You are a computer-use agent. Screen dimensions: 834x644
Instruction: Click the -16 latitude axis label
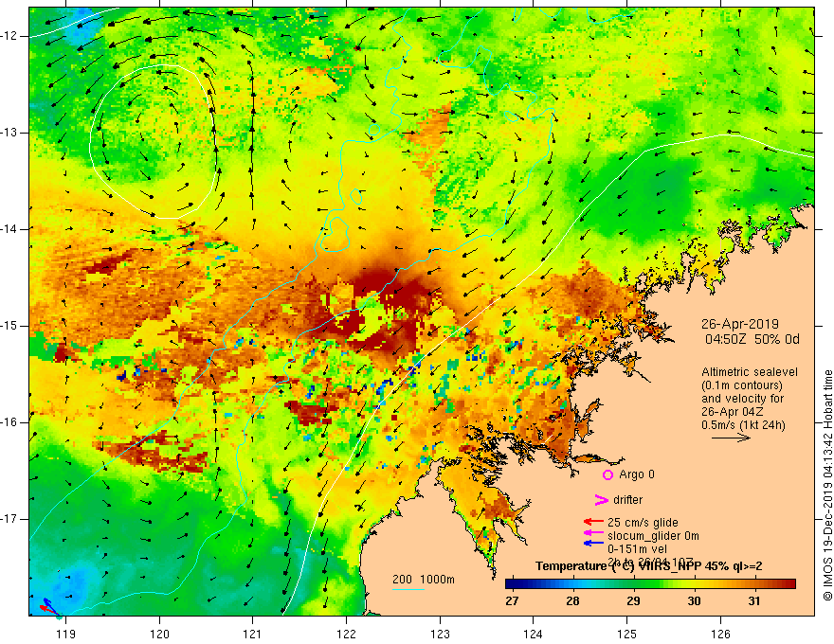pyautogui.click(x=10, y=422)
